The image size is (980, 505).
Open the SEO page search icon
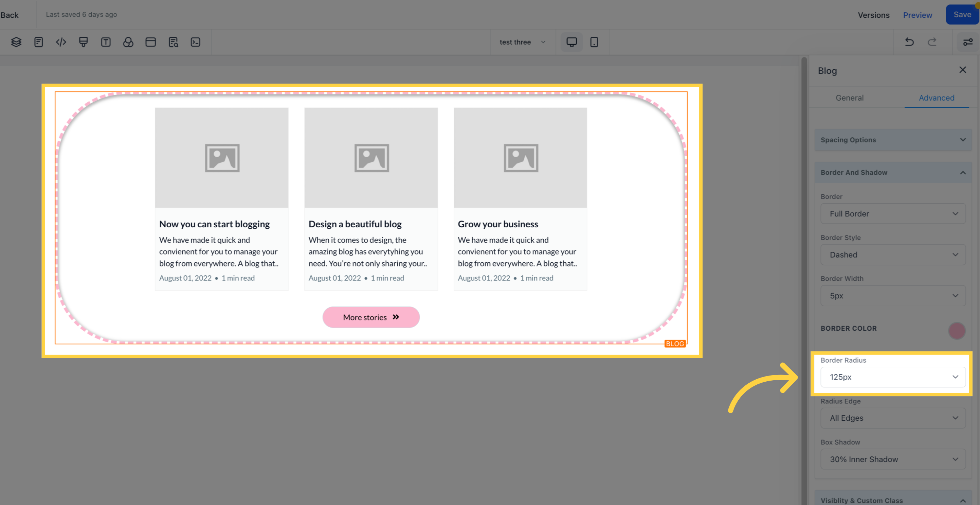[x=173, y=42]
